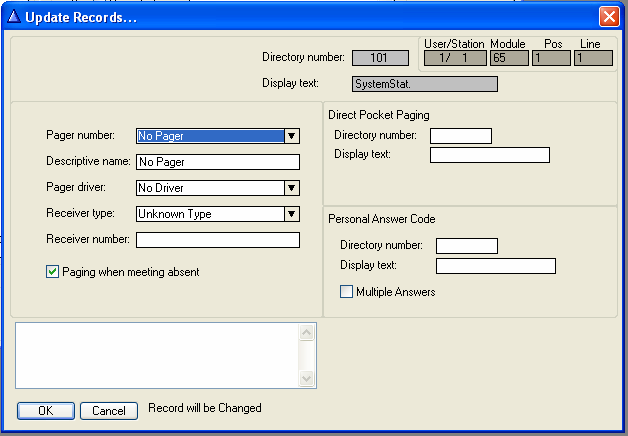The image size is (628, 436).
Task: Focus the Descriptive name field
Action: coord(217,162)
